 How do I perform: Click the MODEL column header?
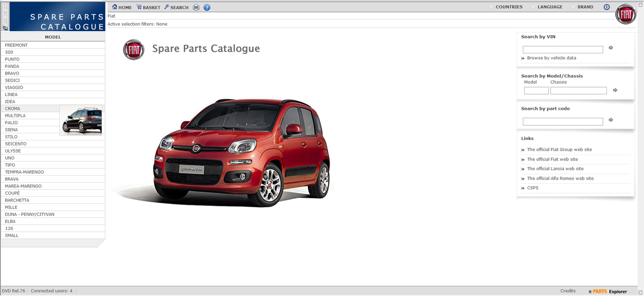click(53, 37)
